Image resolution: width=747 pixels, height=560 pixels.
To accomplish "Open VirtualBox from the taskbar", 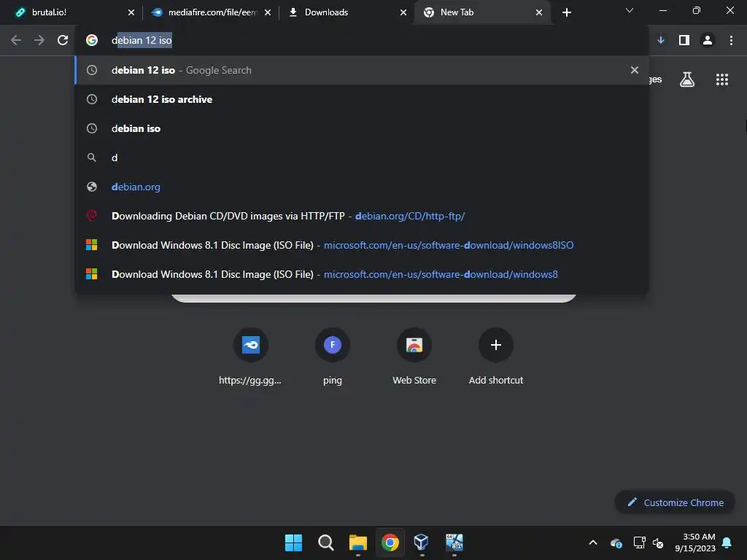I will click(422, 542).
